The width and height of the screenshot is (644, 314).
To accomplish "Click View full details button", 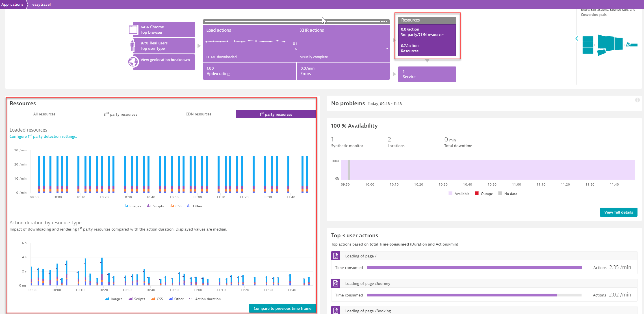I will (619, 212).
